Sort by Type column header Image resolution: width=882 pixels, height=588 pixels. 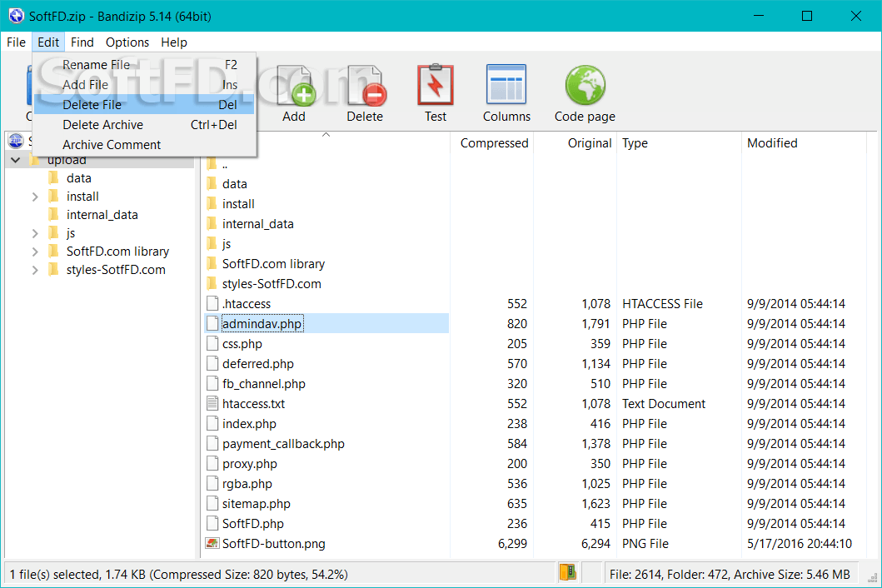679,143
